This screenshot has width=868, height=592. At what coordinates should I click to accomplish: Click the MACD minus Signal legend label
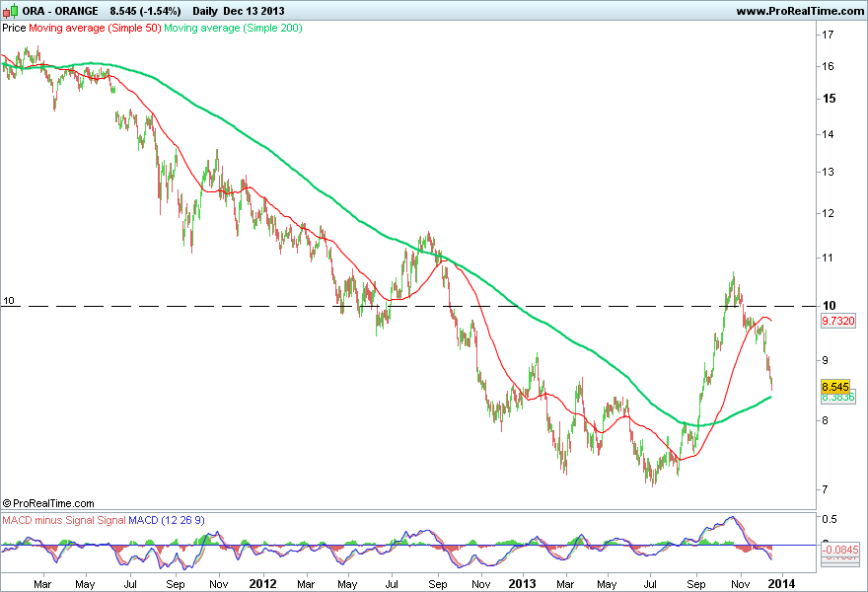coord(48,520)
